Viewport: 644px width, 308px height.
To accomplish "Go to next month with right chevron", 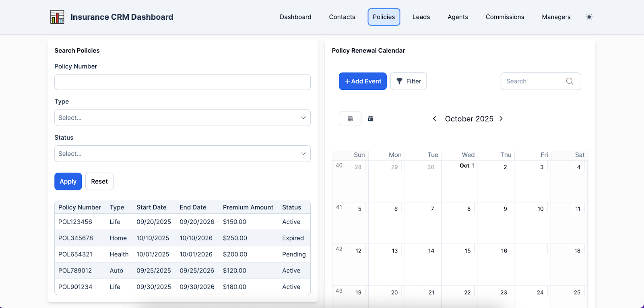I will [501, 119].
